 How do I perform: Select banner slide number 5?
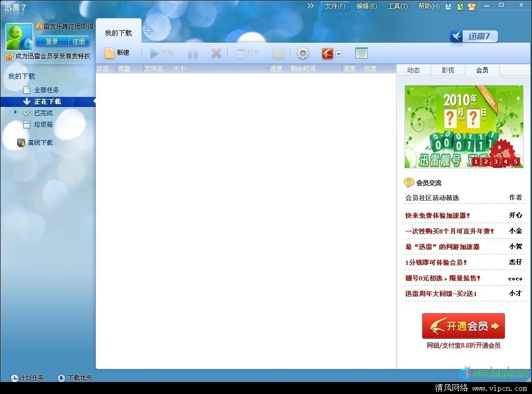516,162
